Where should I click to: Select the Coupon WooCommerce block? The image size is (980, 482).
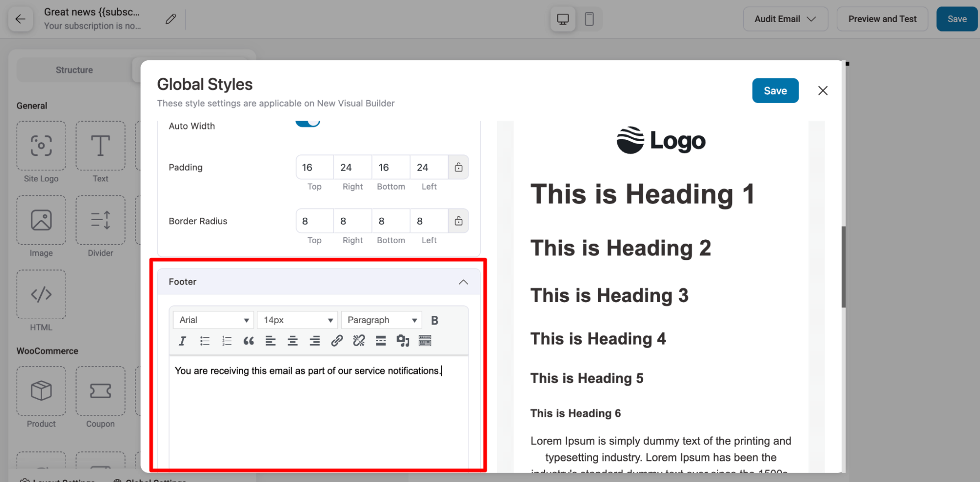[100, 391]
